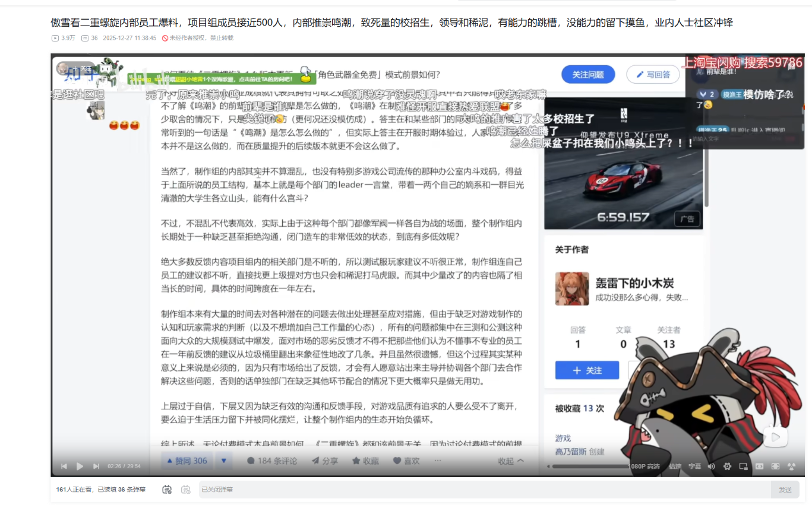Open the 1080P 高清 quality menu
Screen dimensions: 812x505
tap(644, 466)
